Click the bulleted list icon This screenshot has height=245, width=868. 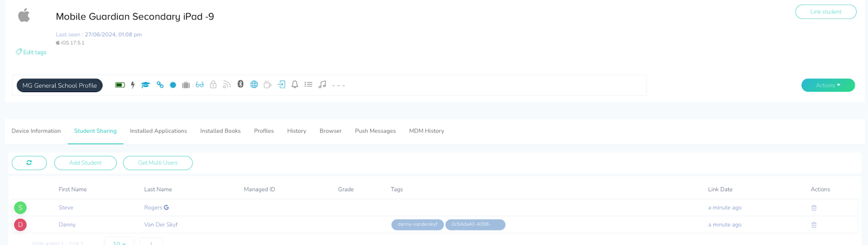[308, 85]
